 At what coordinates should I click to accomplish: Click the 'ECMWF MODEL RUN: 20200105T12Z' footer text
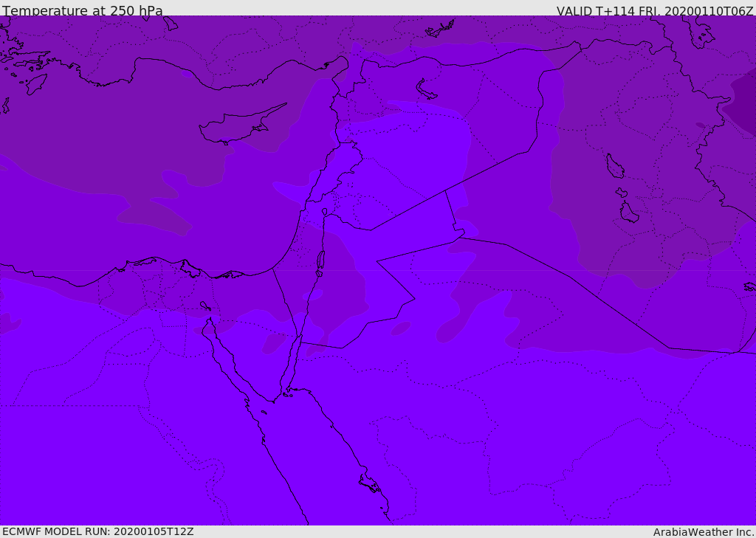pyautogui.click(x=98, y=531)
